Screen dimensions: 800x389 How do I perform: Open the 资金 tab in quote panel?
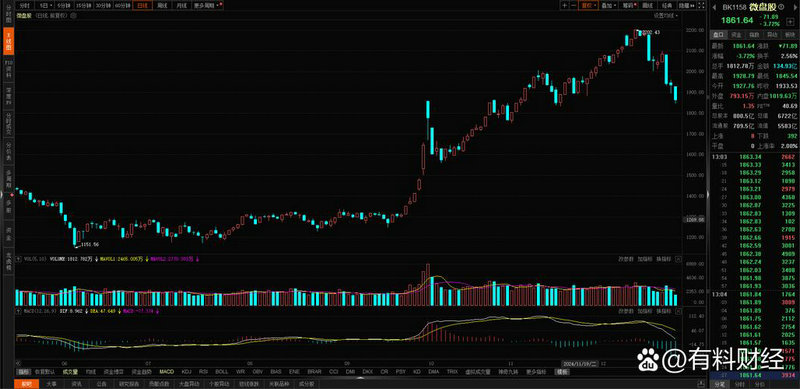(736, 35)
